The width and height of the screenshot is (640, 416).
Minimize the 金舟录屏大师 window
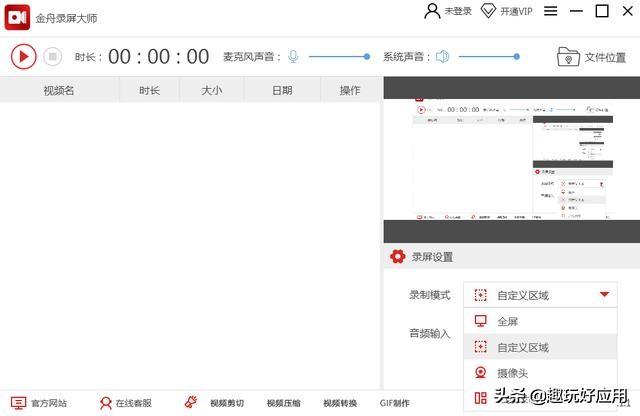click(x=576, y=11)
